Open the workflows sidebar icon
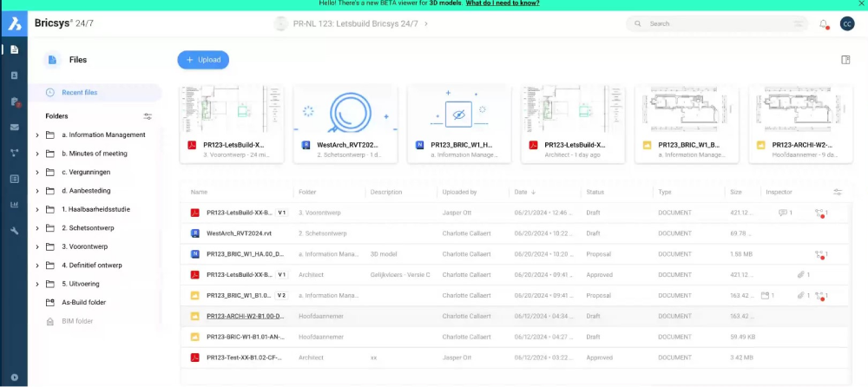Viewport: 868px width, 387px height. coord(15,154)
